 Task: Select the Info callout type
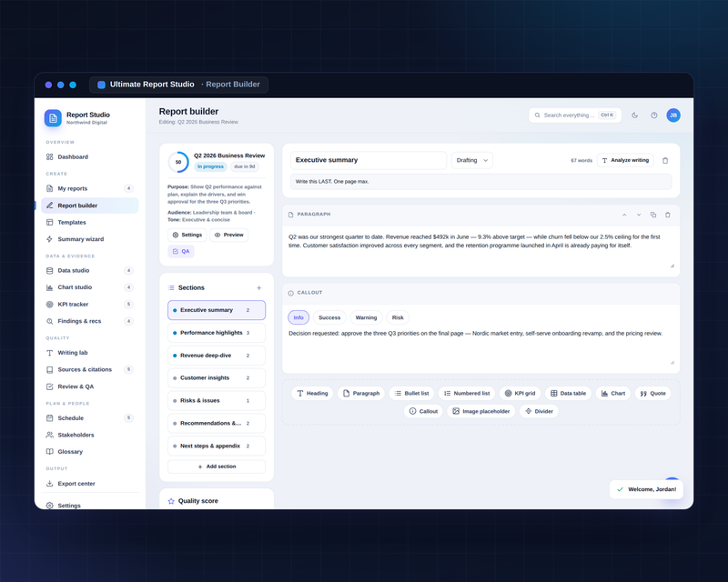(298, 317)
